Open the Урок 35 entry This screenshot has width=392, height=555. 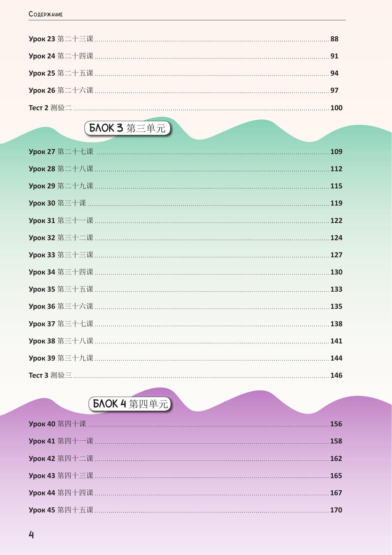click(61, 289)
